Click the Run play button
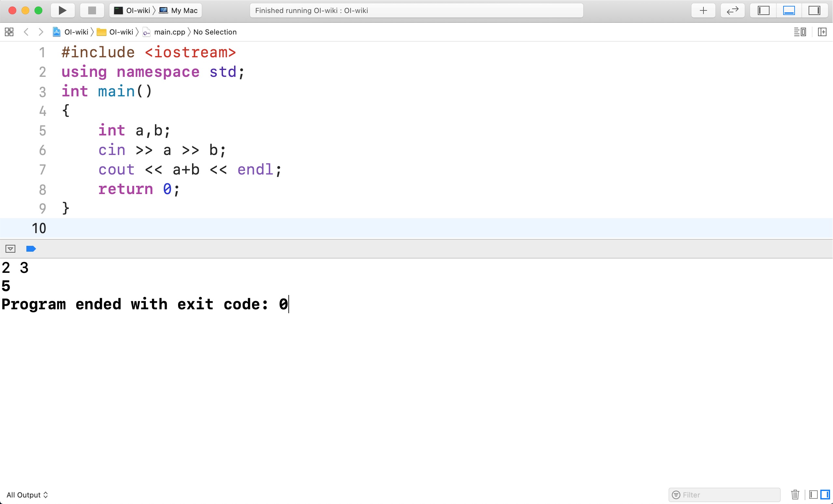The image size is (833, 504). pos(62,10)
